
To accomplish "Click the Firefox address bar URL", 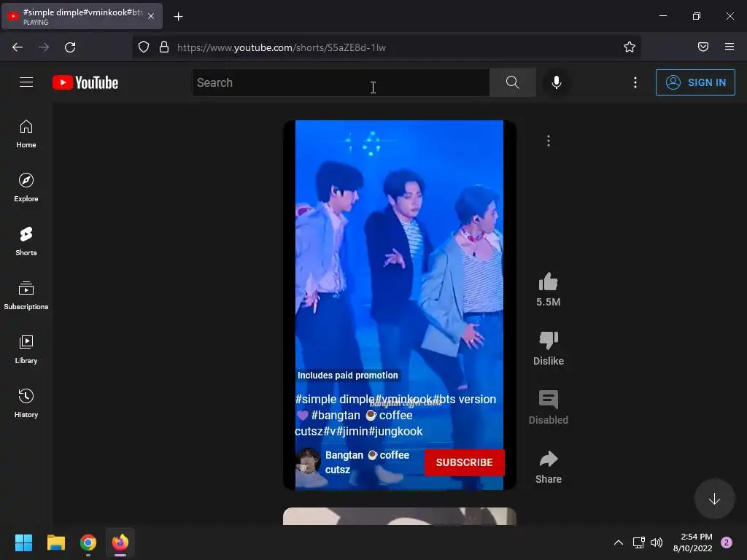I will (282, 47).
